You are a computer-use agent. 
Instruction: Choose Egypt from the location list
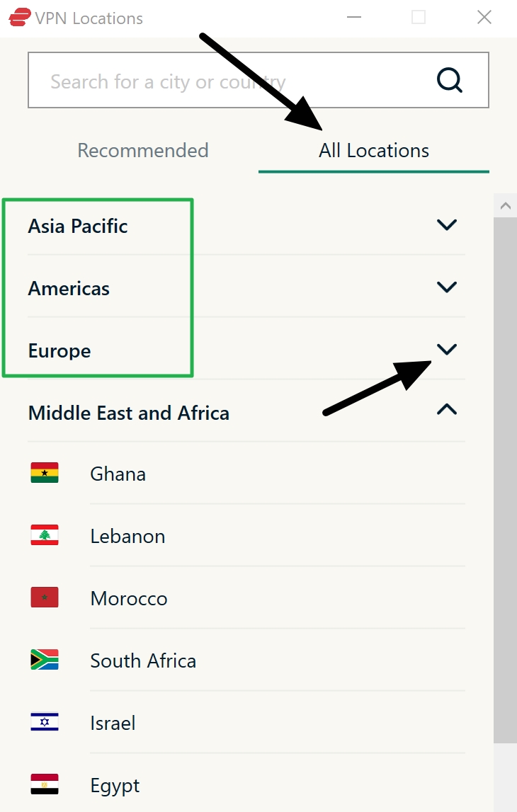(115, 785)
